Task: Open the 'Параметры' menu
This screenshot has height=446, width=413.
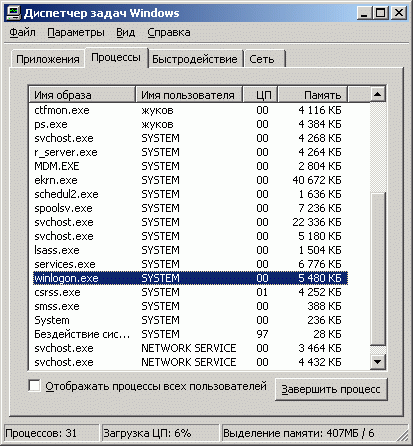Action: [x=76, y=32]
